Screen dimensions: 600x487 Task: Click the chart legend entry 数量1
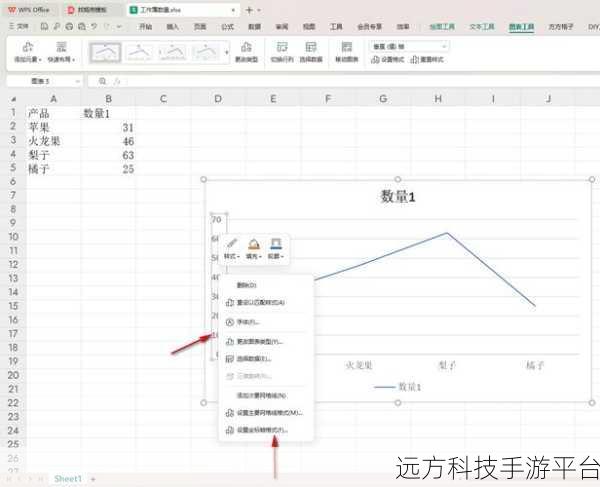[x=397, y=387]
